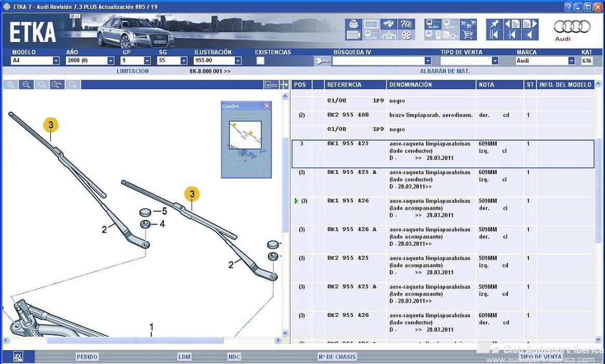Select part row 8K2 955 425 A
Screen dimensions: 605x364
click(x=443, y=297)
